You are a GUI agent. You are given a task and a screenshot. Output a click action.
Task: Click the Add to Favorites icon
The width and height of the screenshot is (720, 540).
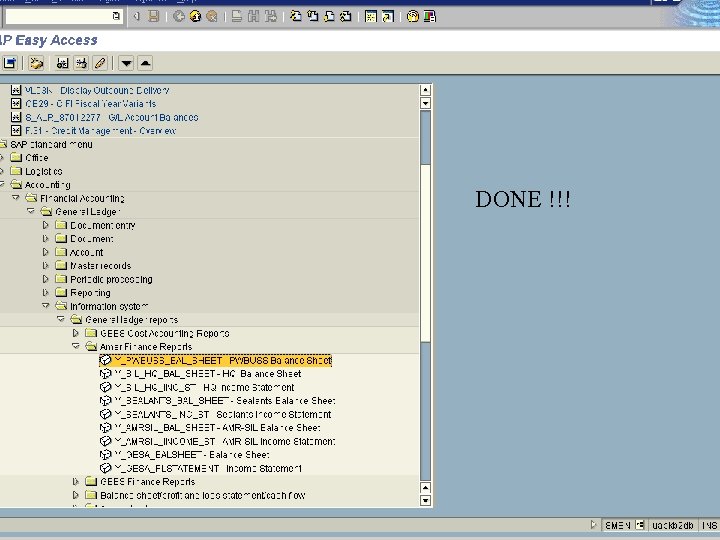[62, 63]
